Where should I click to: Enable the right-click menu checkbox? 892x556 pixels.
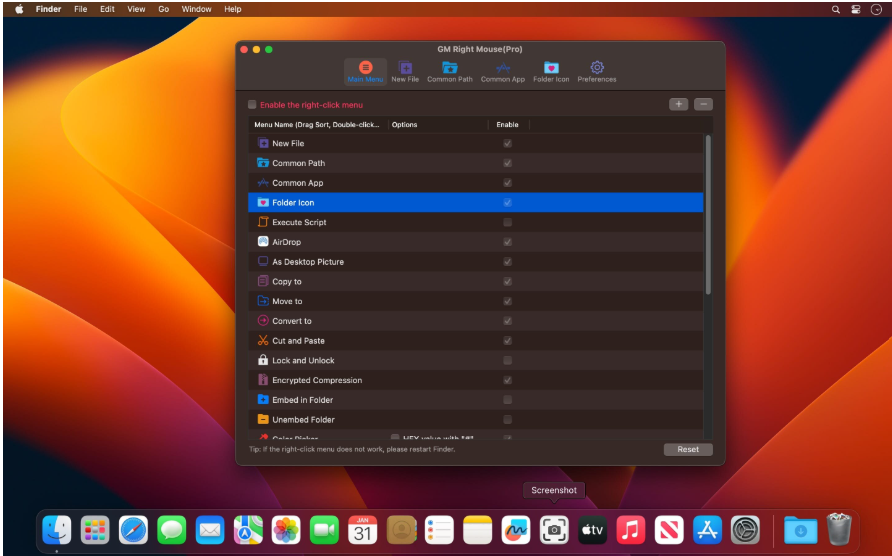pos(252,105)
